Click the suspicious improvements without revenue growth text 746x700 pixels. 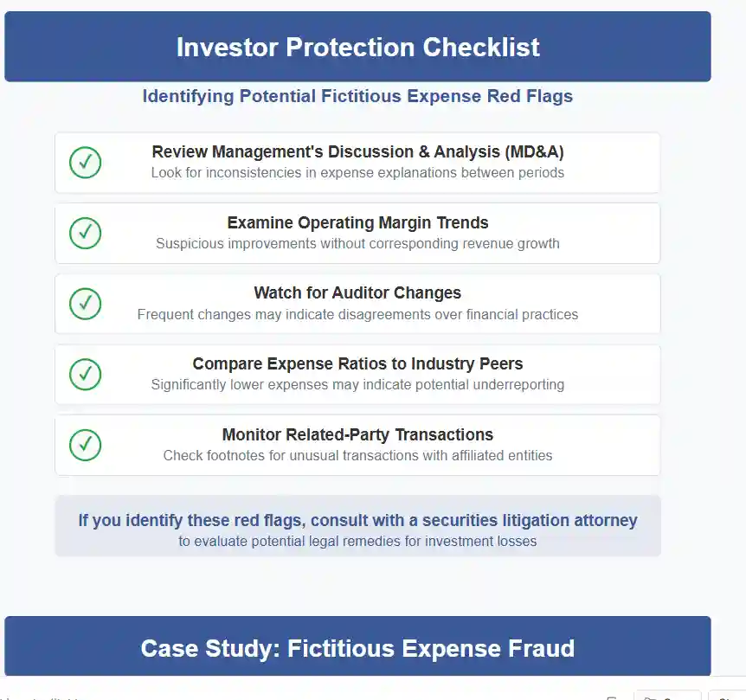point(357,244)
